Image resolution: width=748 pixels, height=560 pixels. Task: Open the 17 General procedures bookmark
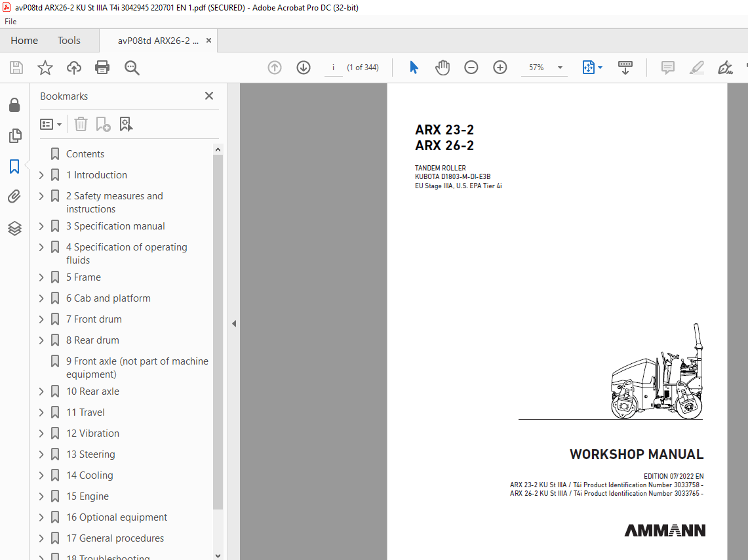115,538
